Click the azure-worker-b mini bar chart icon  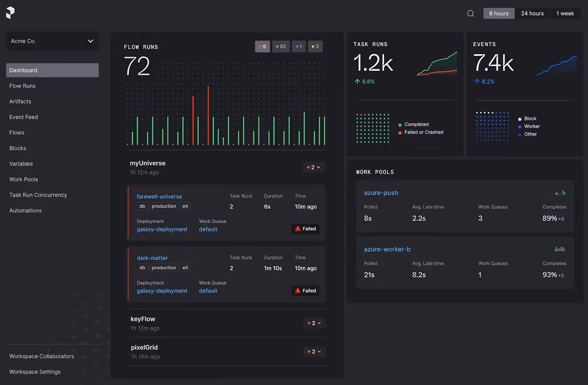[560, 249]
